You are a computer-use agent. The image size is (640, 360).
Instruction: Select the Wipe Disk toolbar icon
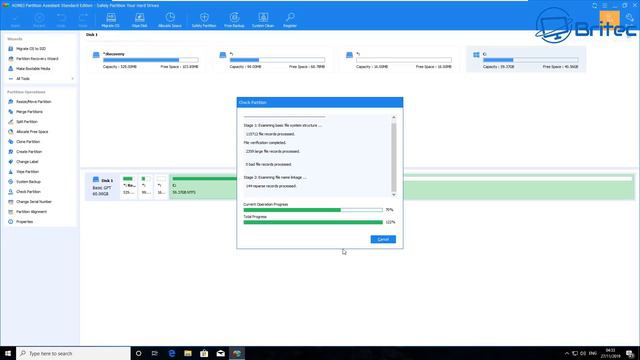[140, 20]
